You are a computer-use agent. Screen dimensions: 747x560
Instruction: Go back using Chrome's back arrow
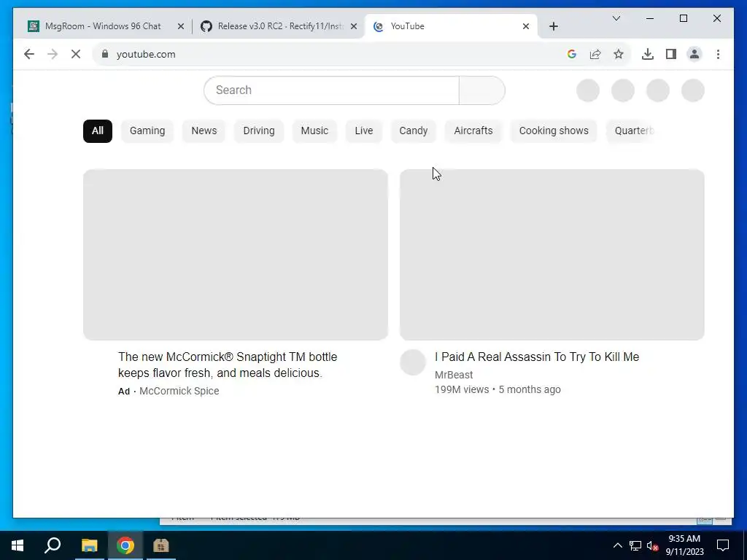click(x=29, y=54)
